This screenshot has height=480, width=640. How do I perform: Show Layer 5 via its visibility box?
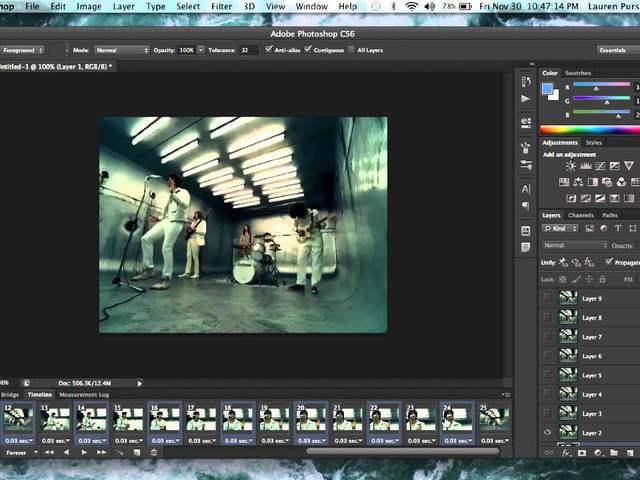(x=547, y=375)
